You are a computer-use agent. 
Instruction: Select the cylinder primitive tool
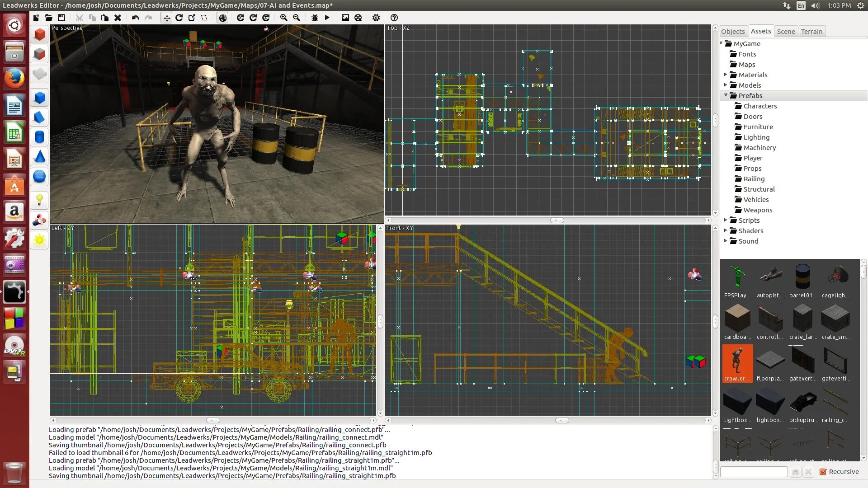[x=39, y=137]
